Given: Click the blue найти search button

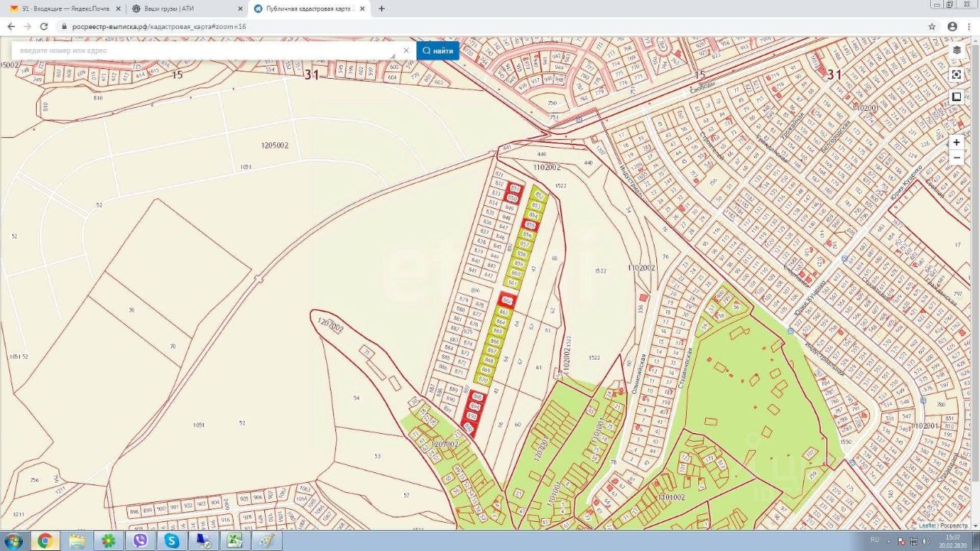Looking at the screenshot, I should [438, 51].
